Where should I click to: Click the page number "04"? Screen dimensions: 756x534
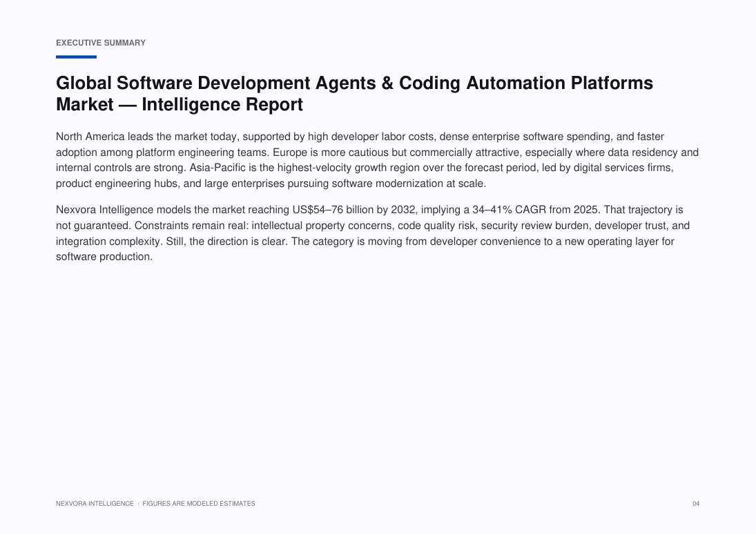[x=696, y=504]
